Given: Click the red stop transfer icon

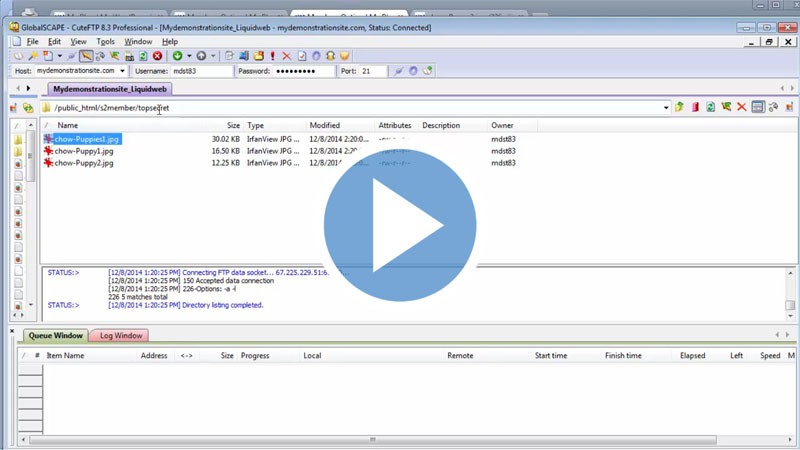Looking at the screenshot, I should [157, 56].
